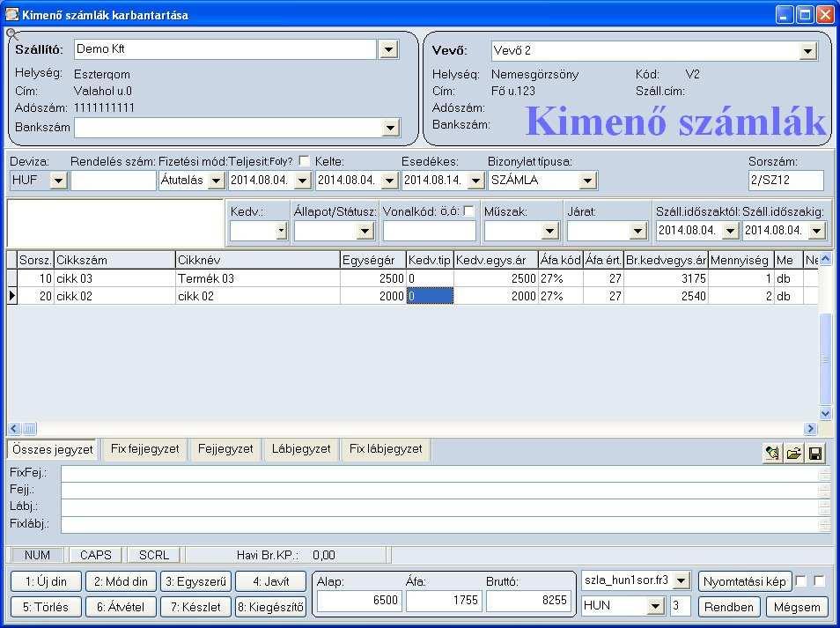840x628 pixels.
Task: Click the 5: Törlés button
Action: click(46, 607)
